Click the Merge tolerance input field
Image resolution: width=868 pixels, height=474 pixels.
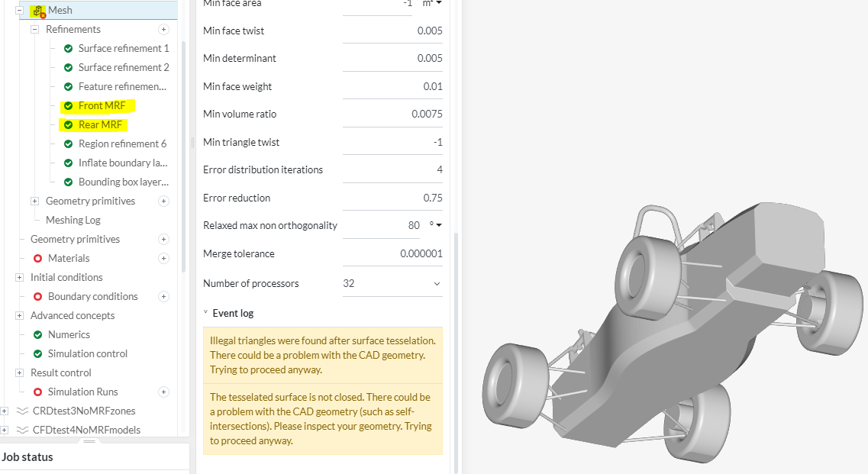coord(392,254)
